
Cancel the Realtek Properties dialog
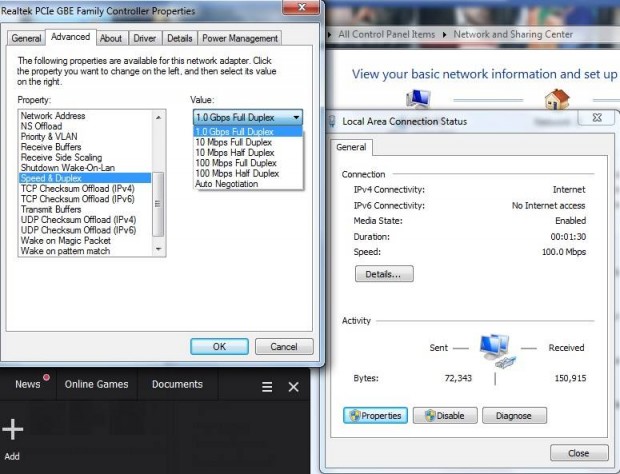tap(284, 347)
